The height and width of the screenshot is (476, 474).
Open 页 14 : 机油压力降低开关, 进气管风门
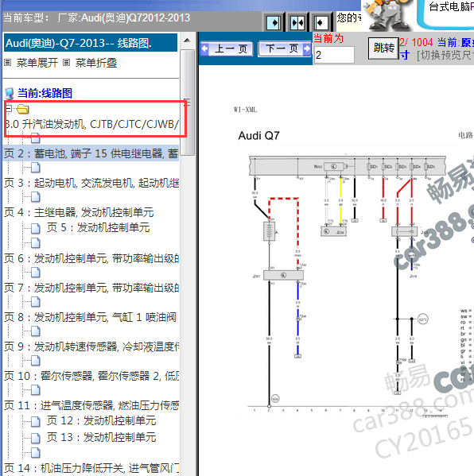click(91, 468)
